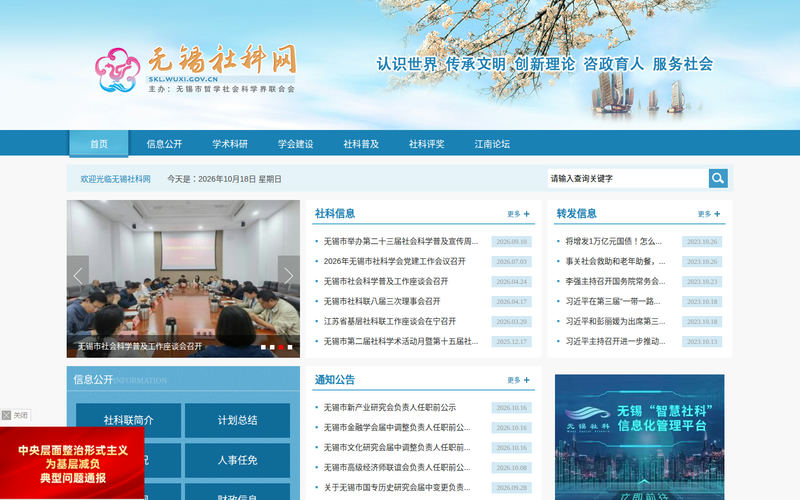Click the keyword search input field

pos(628,179)
